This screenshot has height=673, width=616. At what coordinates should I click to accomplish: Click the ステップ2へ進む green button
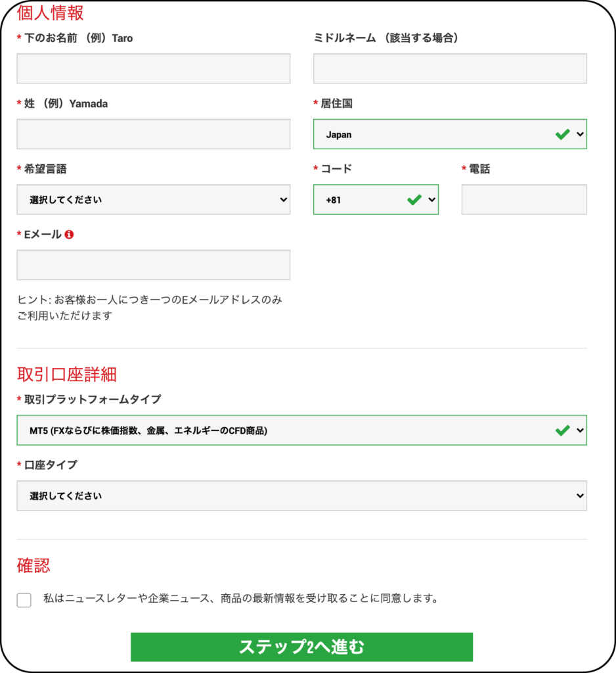click(x=301, y=647)
